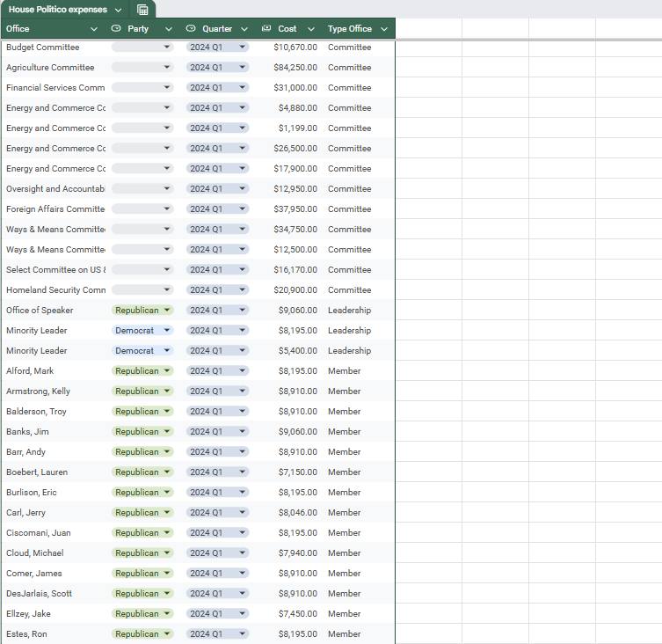Click the dropdown type icon beside Quarter
The width and height of the screenshot is (662, 644).
[191, 29]
